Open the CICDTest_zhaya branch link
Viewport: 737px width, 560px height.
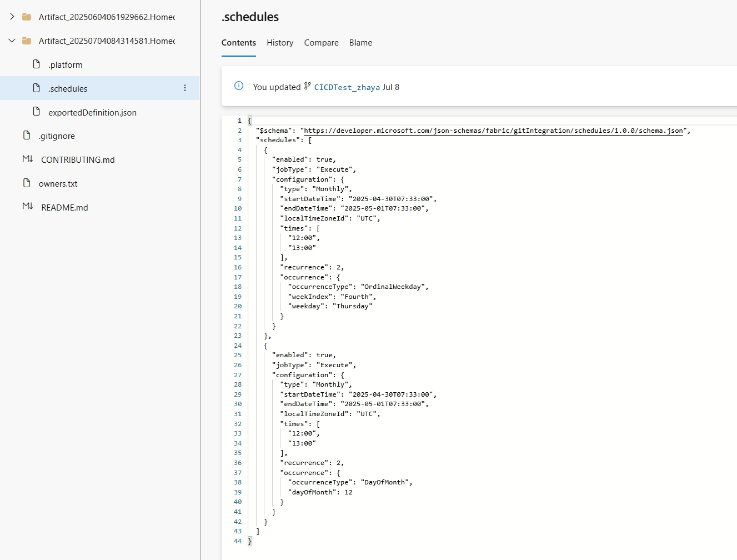(347, 87)
